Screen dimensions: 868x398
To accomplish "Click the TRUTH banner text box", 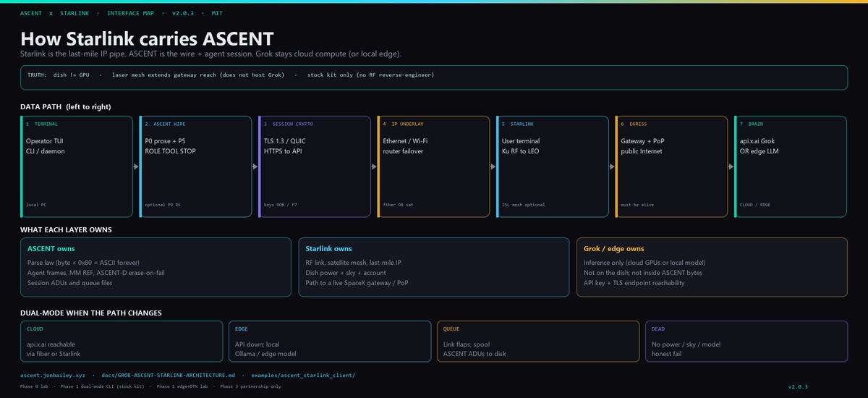I will [x=434, y=77].
